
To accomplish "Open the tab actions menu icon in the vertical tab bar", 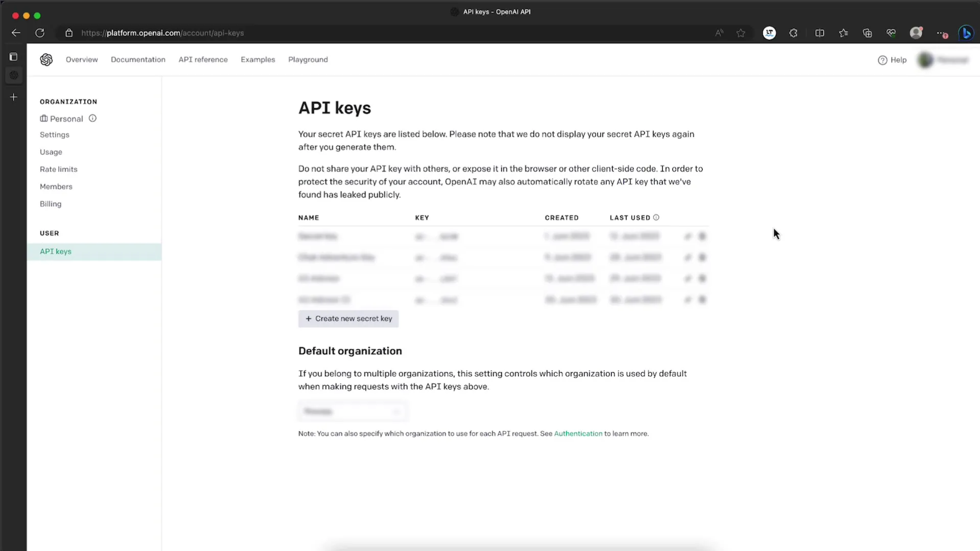I will pyautogui.click(x=13, y=57).
